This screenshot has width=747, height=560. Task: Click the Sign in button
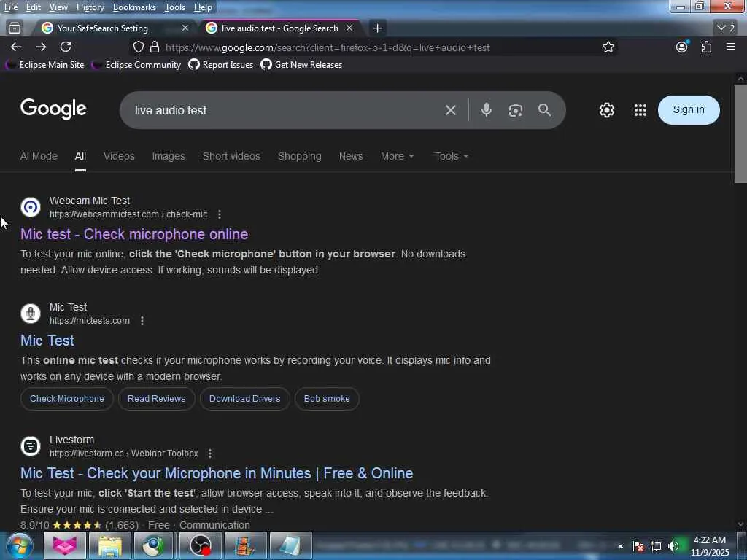click(689, 110)
